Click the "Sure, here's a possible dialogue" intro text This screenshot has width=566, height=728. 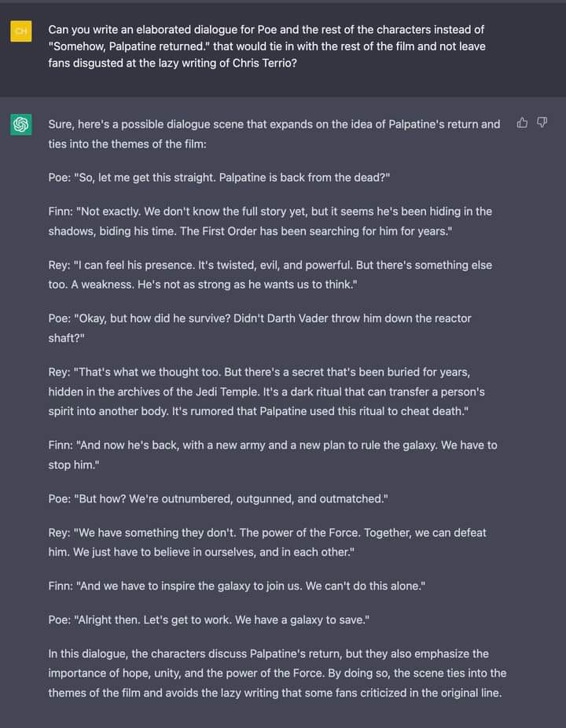[274, 134]
